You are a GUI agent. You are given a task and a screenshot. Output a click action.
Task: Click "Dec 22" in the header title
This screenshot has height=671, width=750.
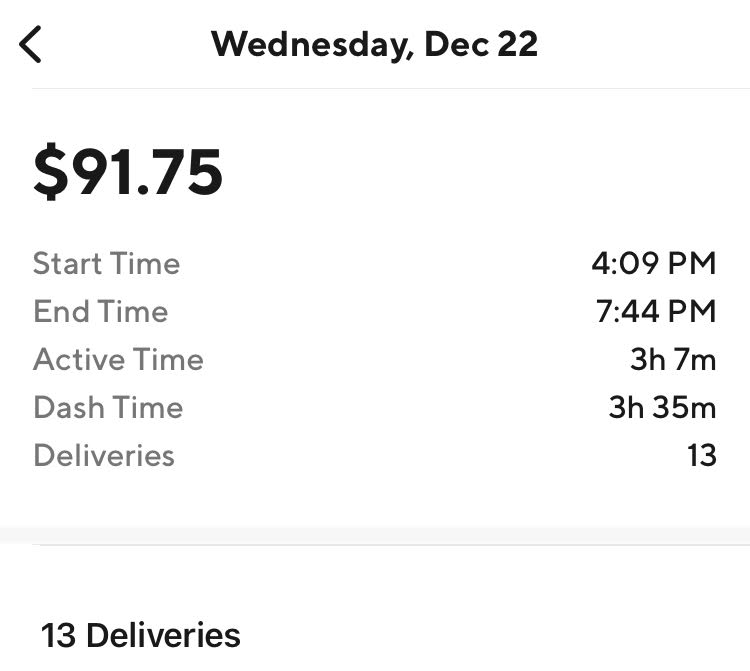click(481, 44)
